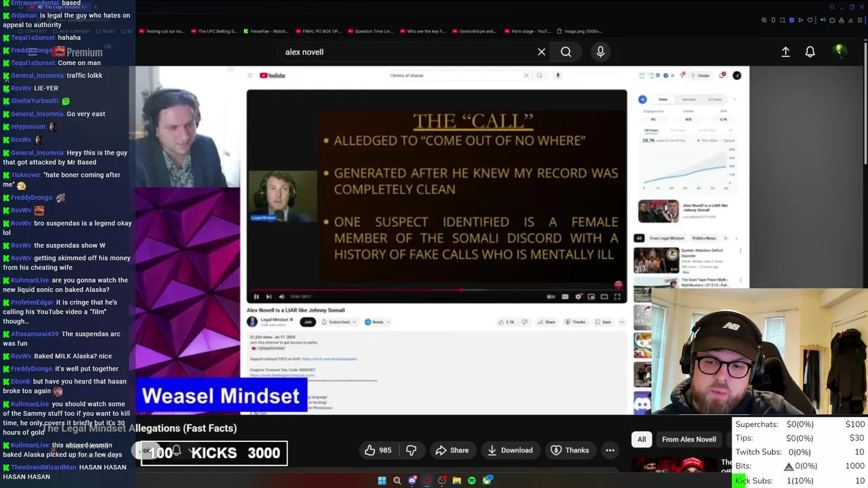Open 'image.png' bookmark tab

coord(580,31)
